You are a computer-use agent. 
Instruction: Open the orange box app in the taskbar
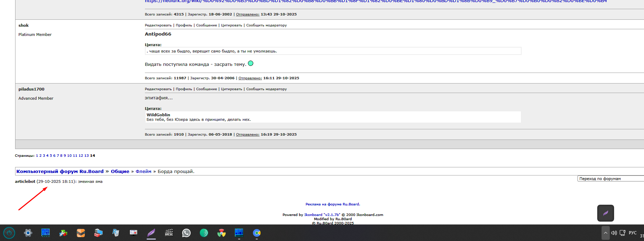click(81, 233)
